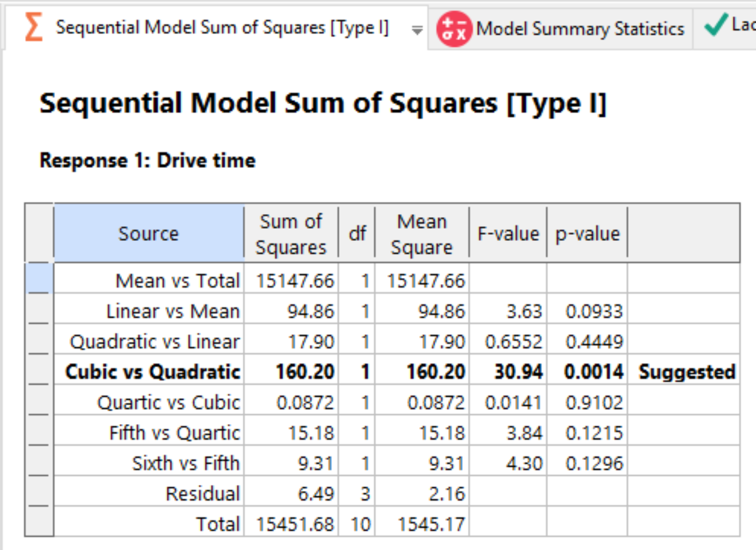Click the Mean Square column header
This screenshot has width=756, height=550.
point(422,234)
